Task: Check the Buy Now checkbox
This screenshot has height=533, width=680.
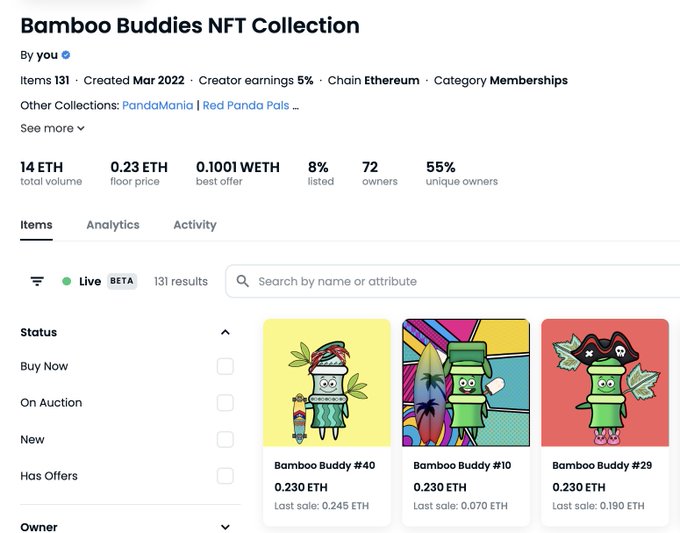Action: click(x=225, y=366)
